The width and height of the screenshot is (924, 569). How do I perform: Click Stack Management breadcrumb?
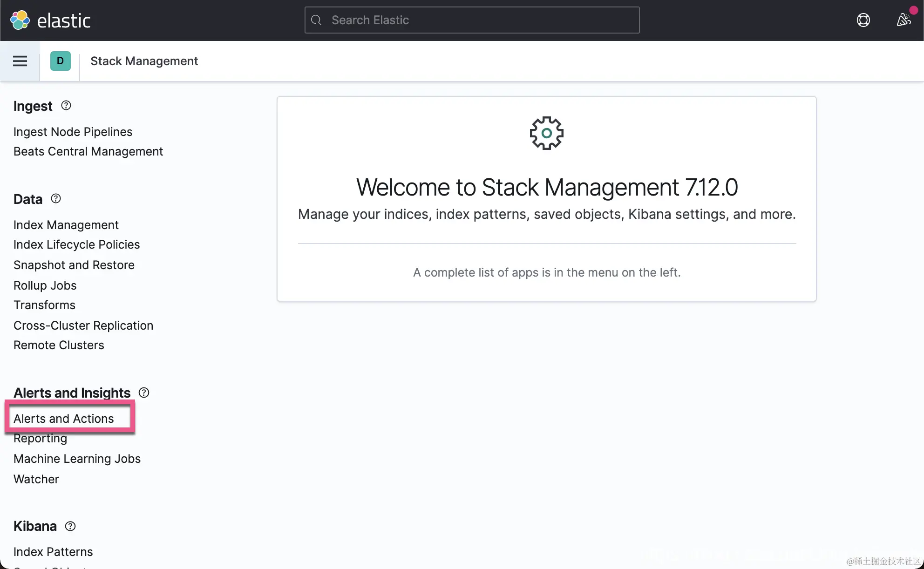144,61
